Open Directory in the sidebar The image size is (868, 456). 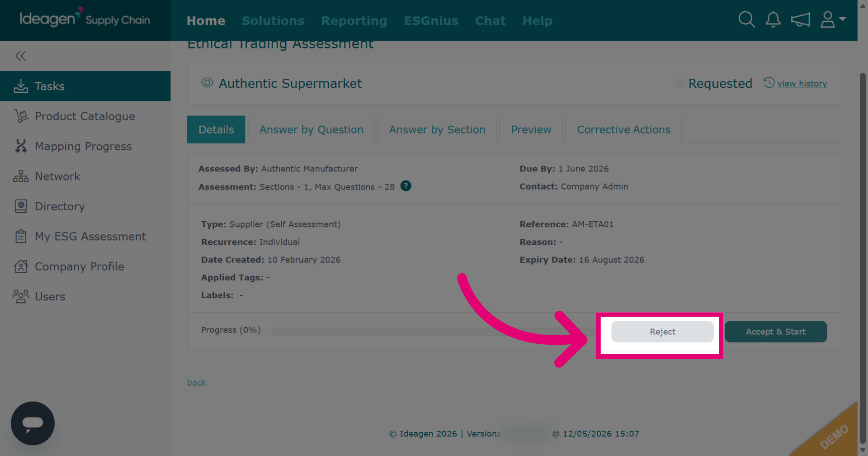coord(85,206)
